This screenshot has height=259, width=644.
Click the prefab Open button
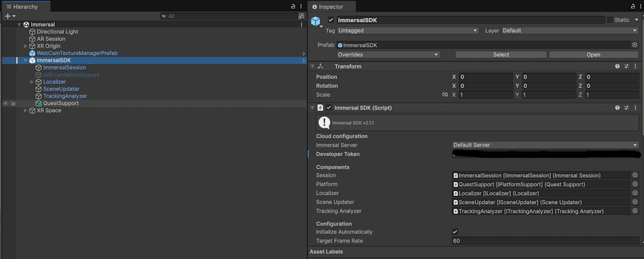coord(594,55)
